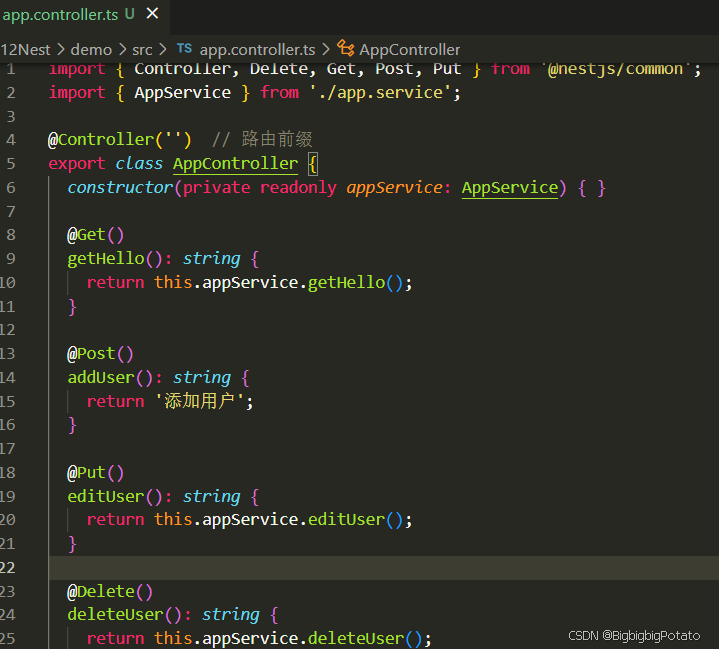Expand chevron after src in breadcrumb
This screenshot has width=719, height=649.
[x=163, y=49]
